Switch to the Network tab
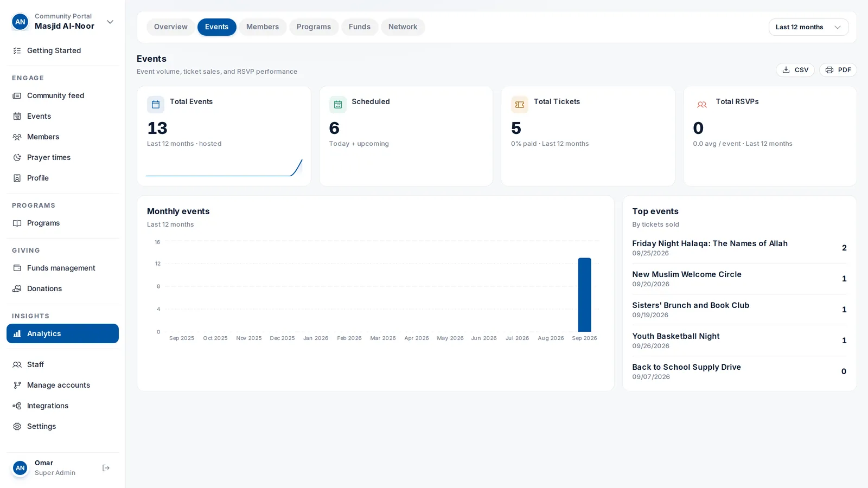Image resolution: width=868 pixels, height=488 pixels. click(403, 27)
